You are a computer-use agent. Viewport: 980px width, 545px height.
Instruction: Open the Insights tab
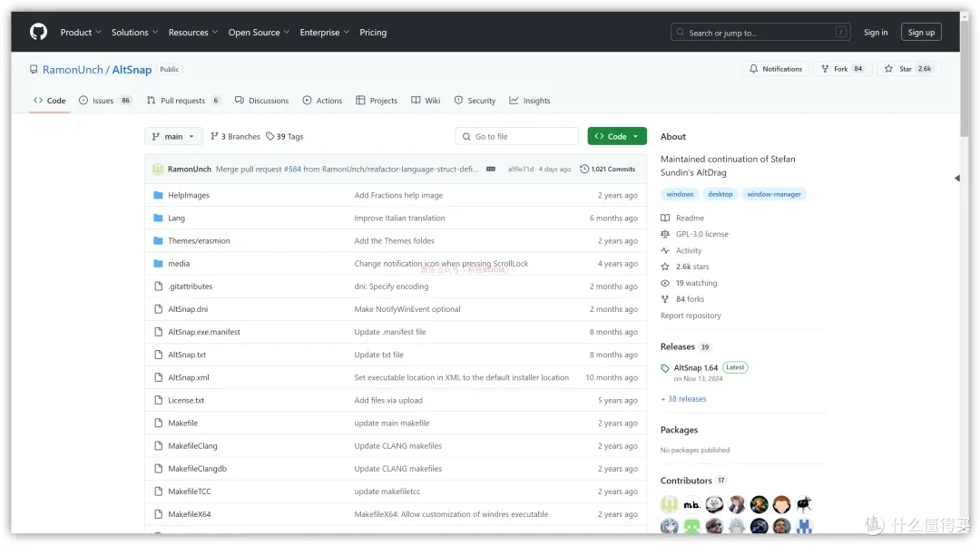[529, 101]
